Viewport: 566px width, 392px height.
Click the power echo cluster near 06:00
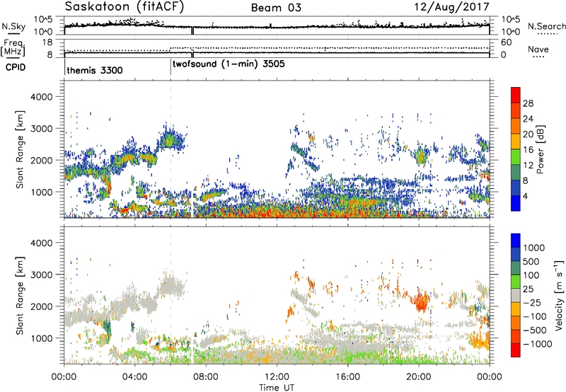[x=170, y=139]
